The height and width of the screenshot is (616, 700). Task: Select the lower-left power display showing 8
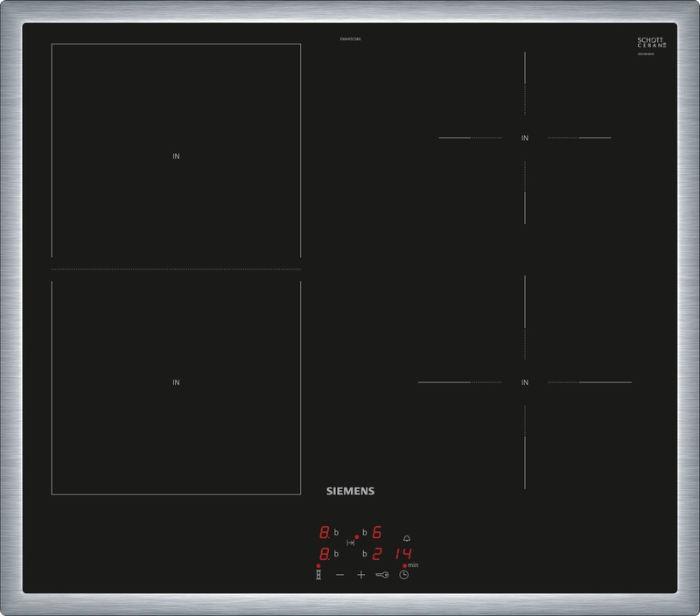(323, 553)
